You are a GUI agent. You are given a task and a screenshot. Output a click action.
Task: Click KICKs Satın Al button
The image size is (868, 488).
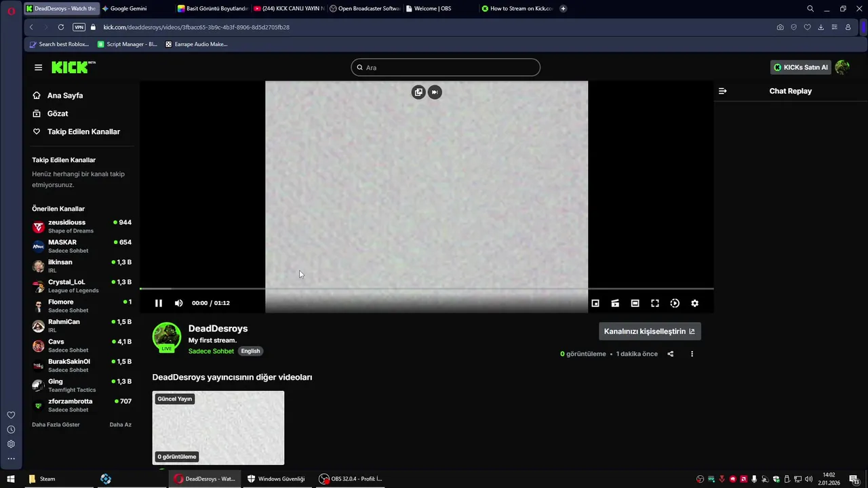[800, 67]
